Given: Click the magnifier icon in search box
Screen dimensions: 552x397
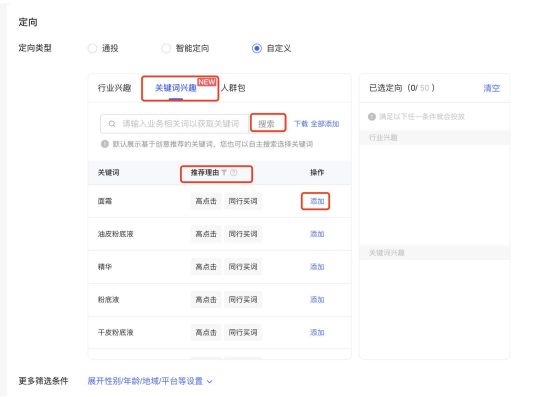Looking at the screenshot, I should tap(112, 124).
